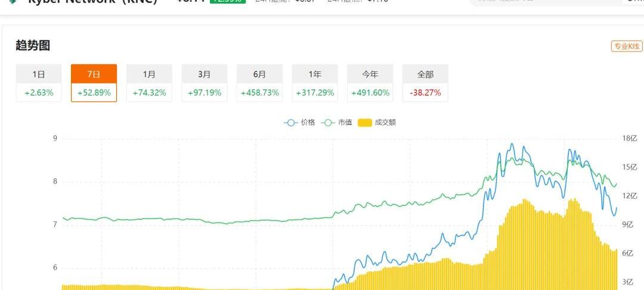Show the 1月 price trend

(149, 83)
